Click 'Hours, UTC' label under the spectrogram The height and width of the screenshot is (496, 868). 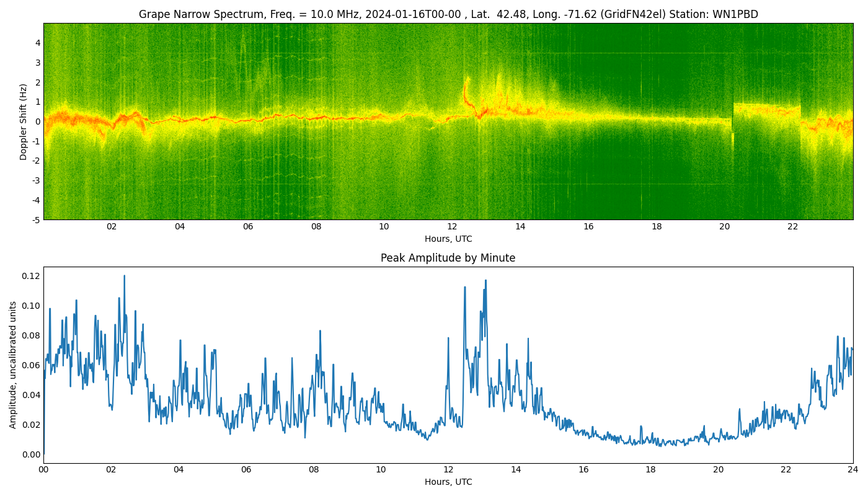[448, 239]
